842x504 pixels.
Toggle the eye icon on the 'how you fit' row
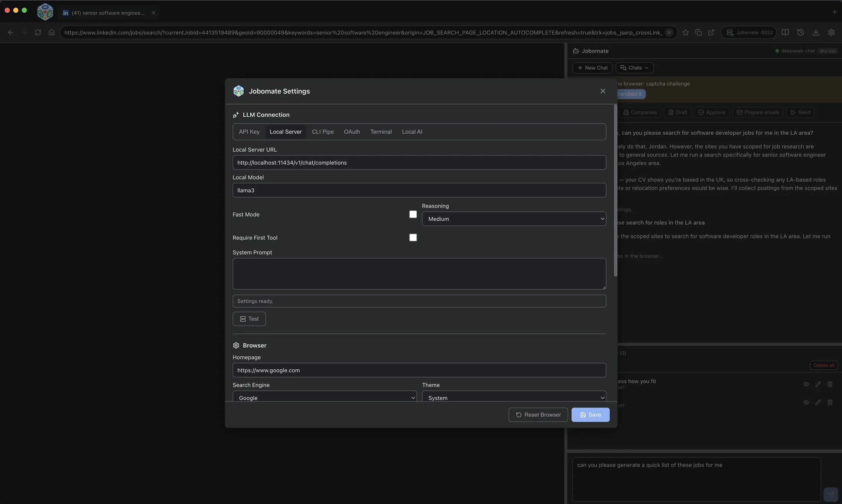point(806,384)
